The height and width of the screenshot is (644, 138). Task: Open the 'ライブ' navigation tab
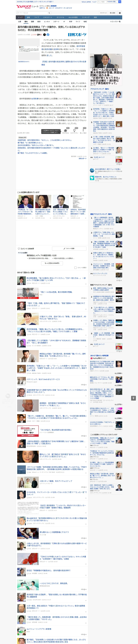(x=37, y=17)
